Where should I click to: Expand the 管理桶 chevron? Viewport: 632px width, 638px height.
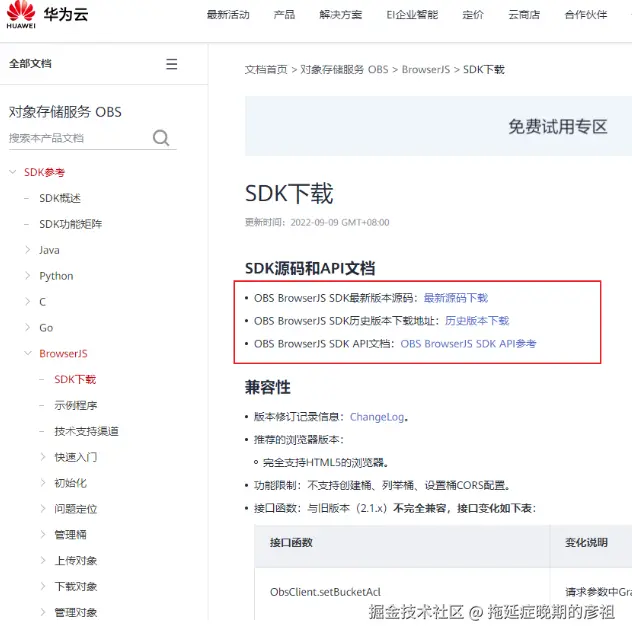pos(43,534)
